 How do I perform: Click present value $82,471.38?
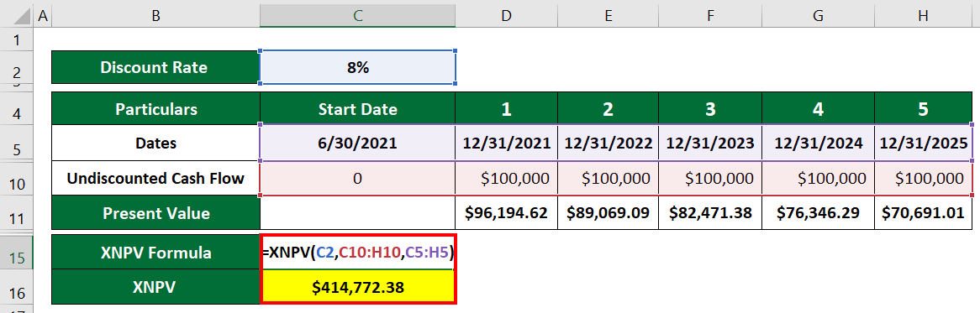click(710, 213)
